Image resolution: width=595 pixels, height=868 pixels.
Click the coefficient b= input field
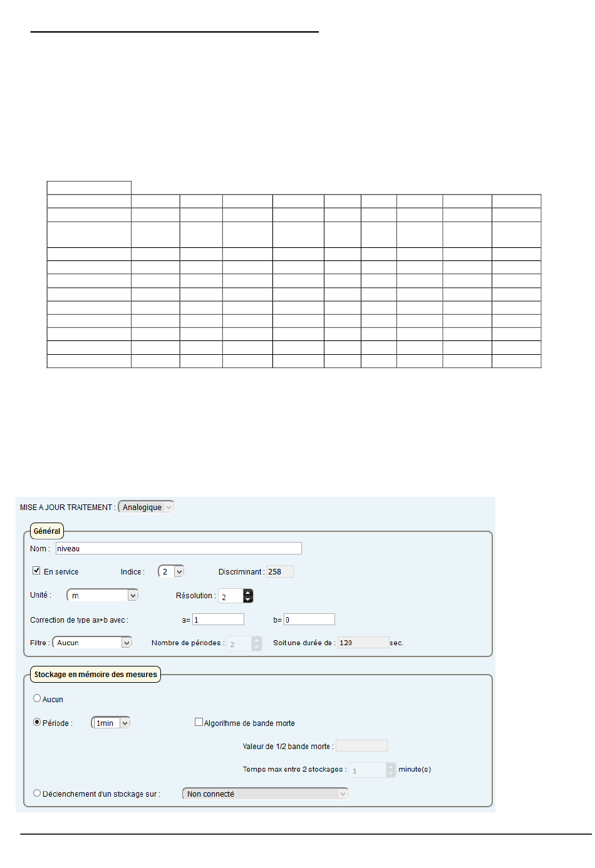click(x=309, y=620)
